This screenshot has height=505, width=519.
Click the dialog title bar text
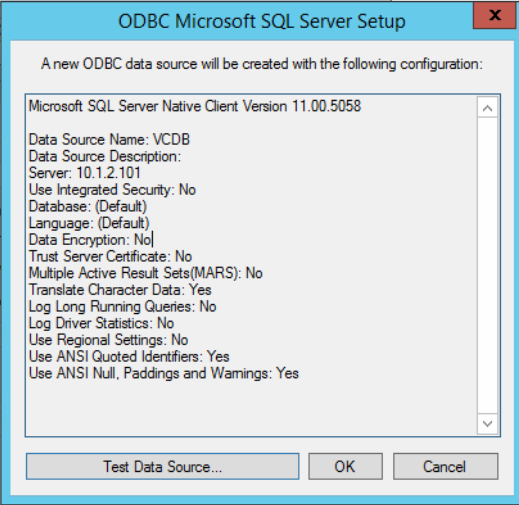click(x=262, y=21)
